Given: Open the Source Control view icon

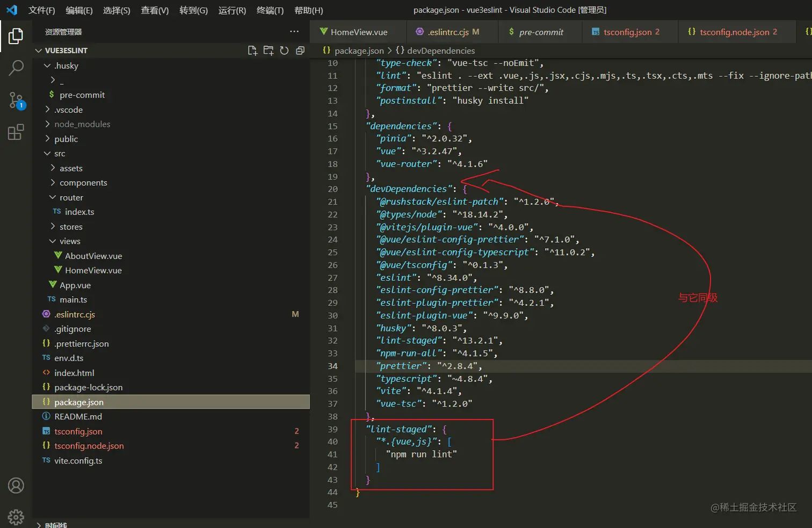Looking at the screenshot, I should [16, 100].
